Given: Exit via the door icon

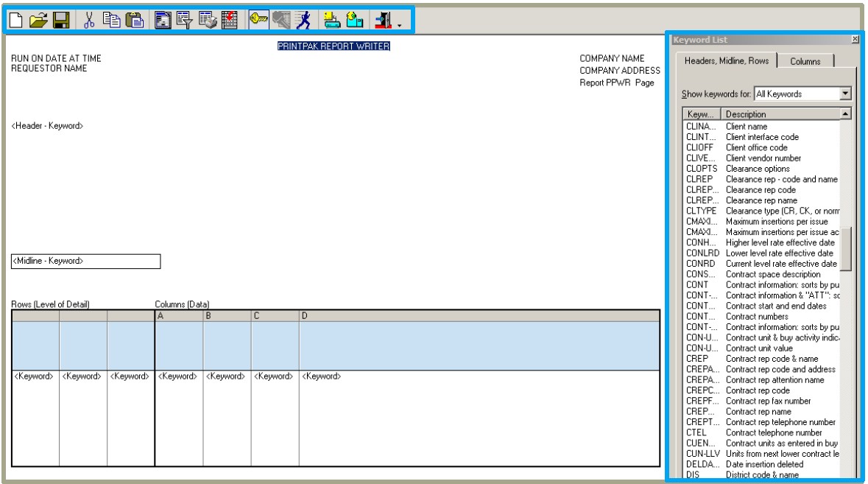Looking at the screenshot, I should click(x=384, y=21).
